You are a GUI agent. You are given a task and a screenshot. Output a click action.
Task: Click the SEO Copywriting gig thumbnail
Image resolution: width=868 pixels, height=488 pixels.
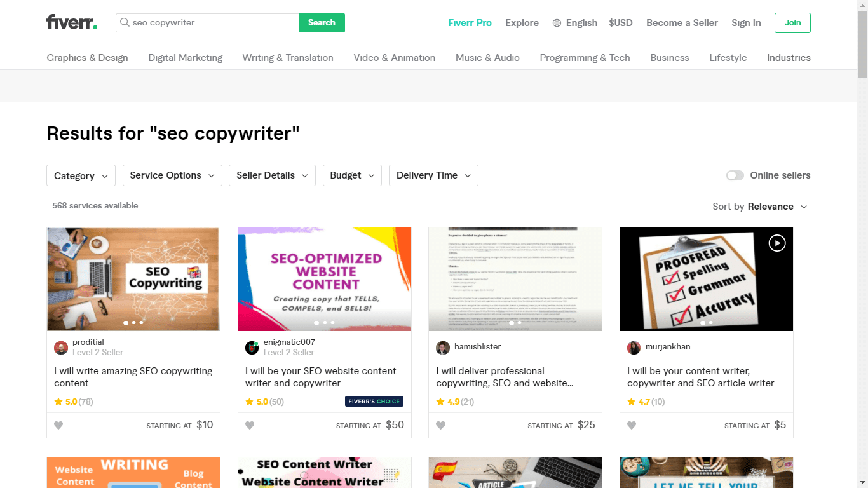click(x=133, y=279)
